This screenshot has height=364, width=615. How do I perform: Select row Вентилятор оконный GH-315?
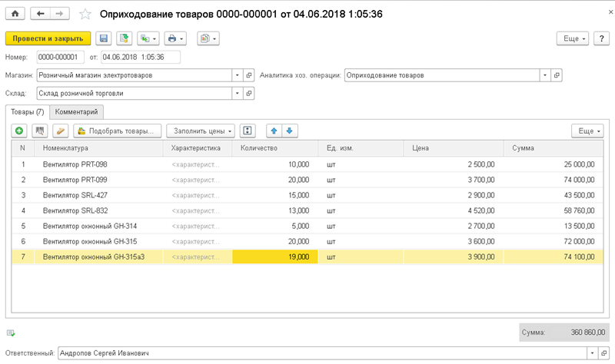307,241
